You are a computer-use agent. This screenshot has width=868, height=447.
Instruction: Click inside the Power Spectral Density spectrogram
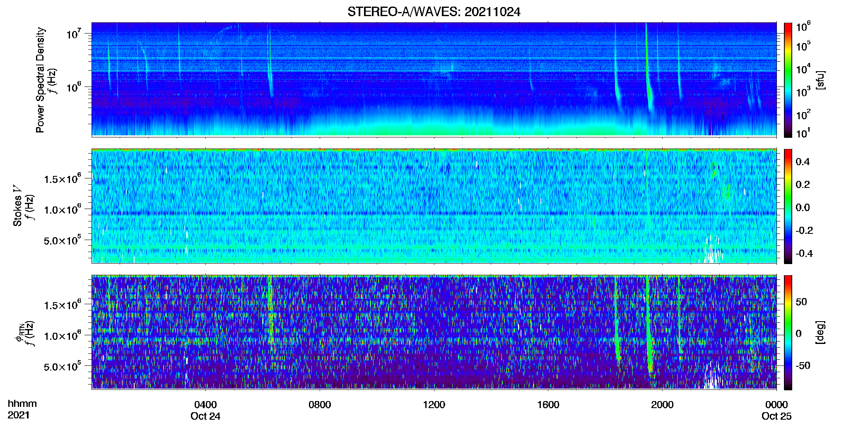[x=434, y=79]
